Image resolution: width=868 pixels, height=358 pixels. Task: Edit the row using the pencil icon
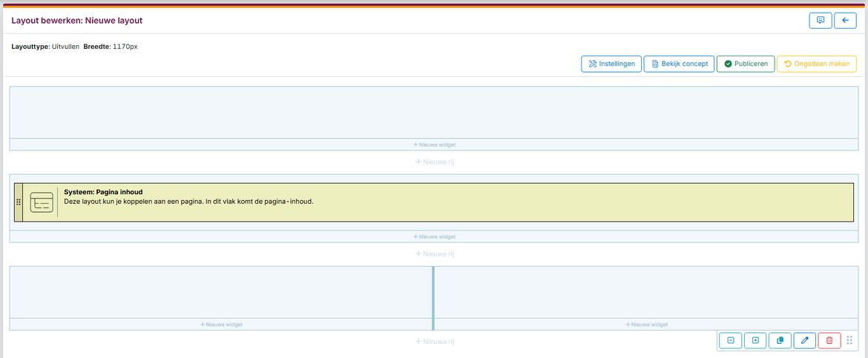point(804,340)
